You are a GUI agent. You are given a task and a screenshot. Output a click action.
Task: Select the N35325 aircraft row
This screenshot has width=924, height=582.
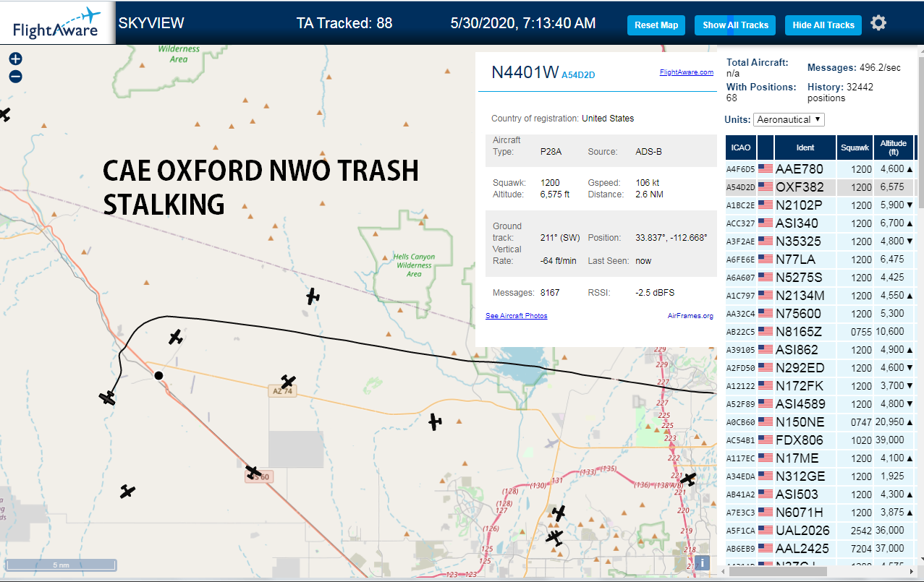(820, 241)
